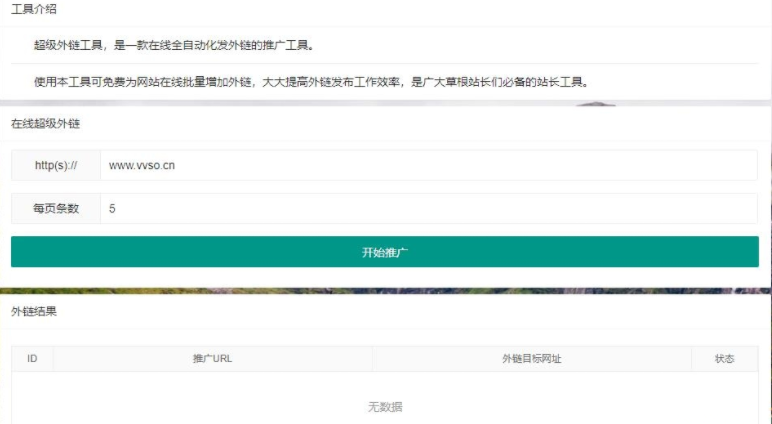Click the 外链目标网址 column header
772x424 pixels.
(531, 359)
